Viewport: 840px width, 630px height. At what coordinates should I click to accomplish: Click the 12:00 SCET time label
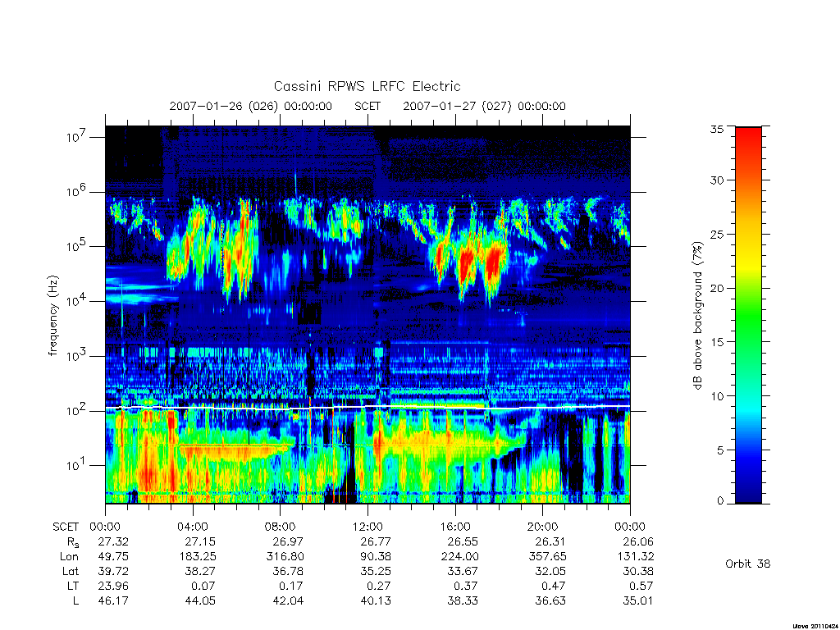click(x=367, y=527)
